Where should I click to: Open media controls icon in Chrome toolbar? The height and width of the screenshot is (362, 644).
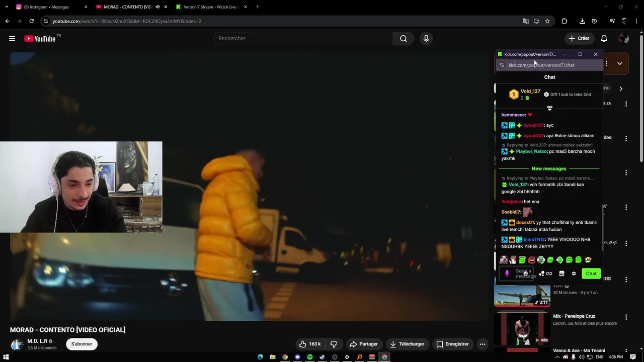612,21
